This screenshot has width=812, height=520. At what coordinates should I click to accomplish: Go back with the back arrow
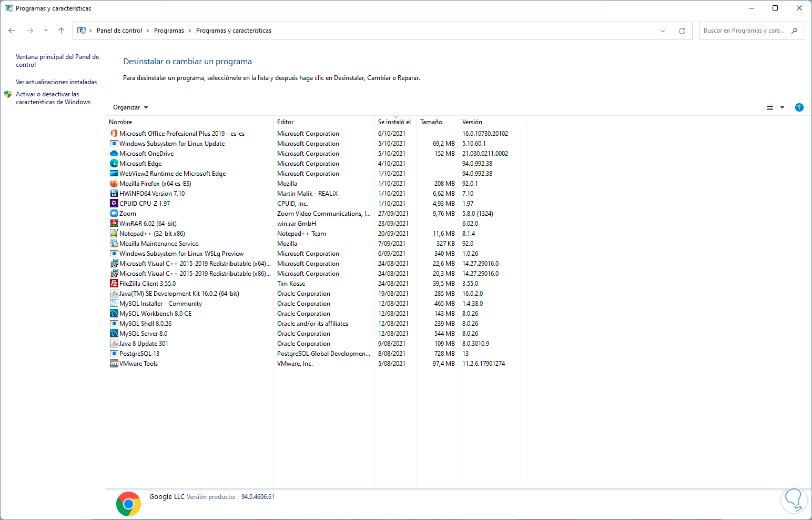[x=12, y=31]
